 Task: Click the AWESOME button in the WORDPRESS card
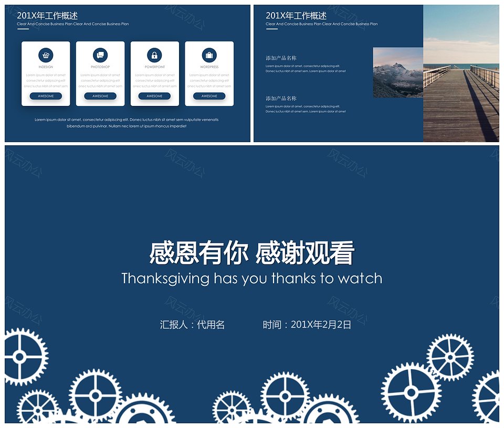209,96
